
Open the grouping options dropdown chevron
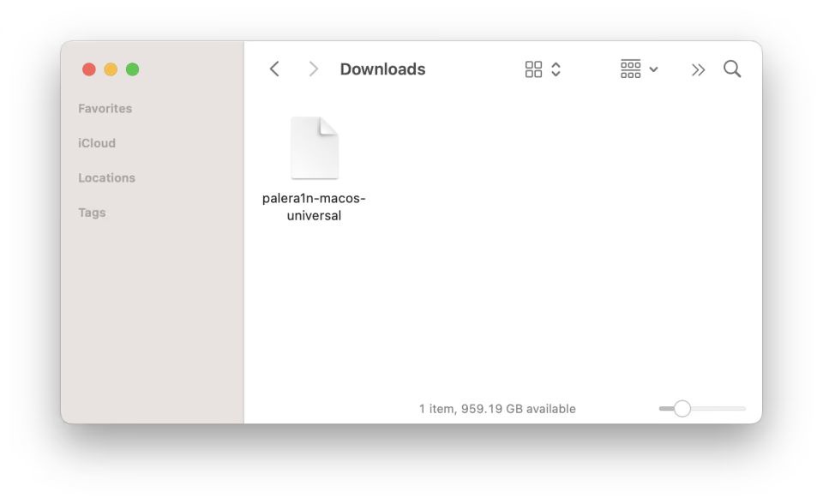coord(653,69)
